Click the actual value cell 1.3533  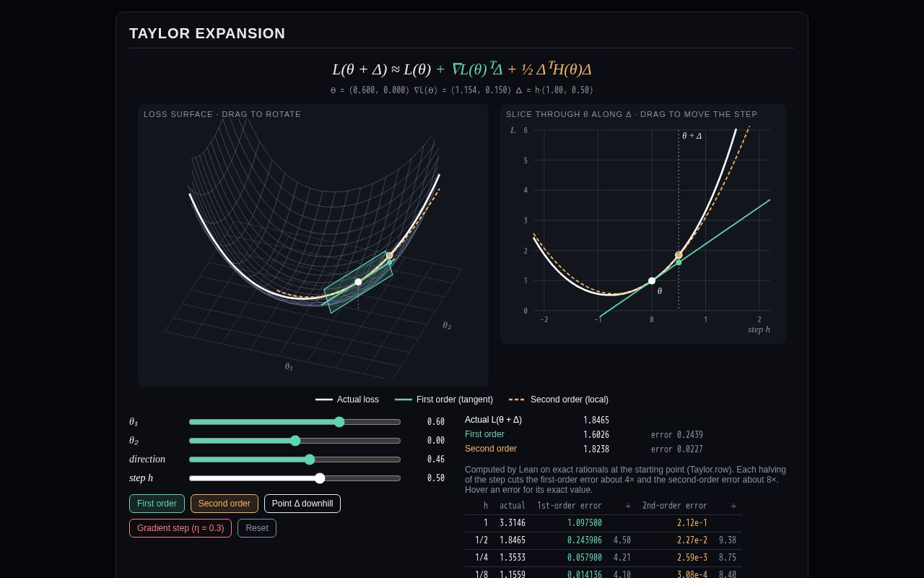[x=513, y=558]
